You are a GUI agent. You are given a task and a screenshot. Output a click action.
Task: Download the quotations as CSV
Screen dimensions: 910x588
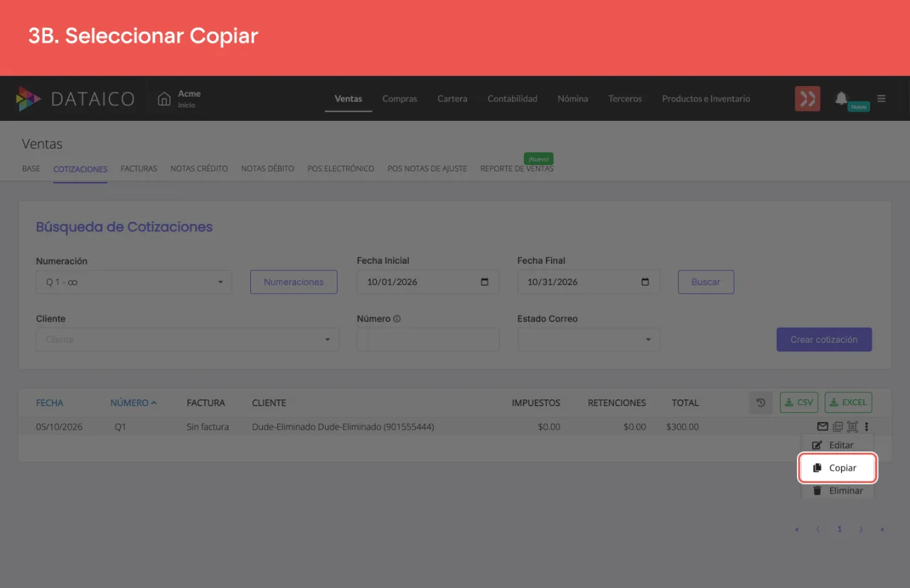[799, 402]
